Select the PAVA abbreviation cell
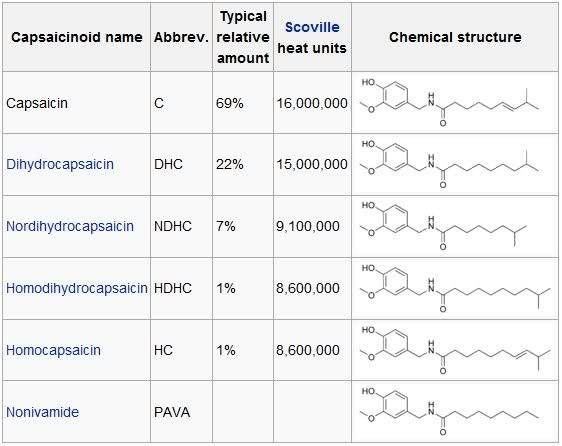The height and width of the screenshot is (446, 562). [181, 412]
